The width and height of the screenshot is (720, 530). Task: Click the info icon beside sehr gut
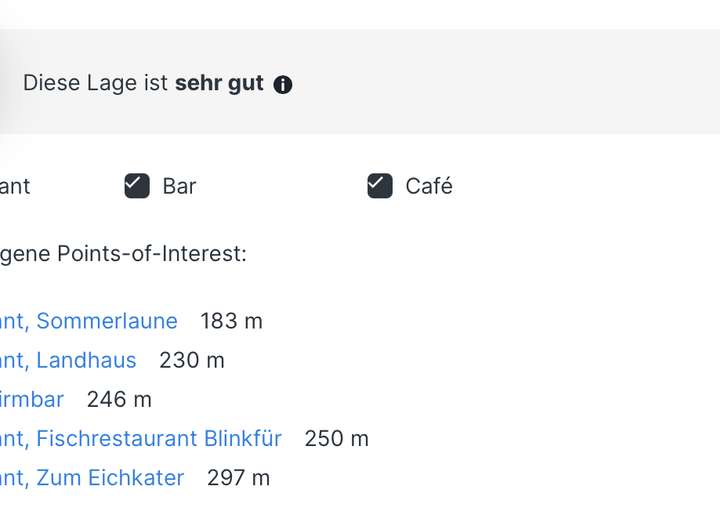(283, 85)
